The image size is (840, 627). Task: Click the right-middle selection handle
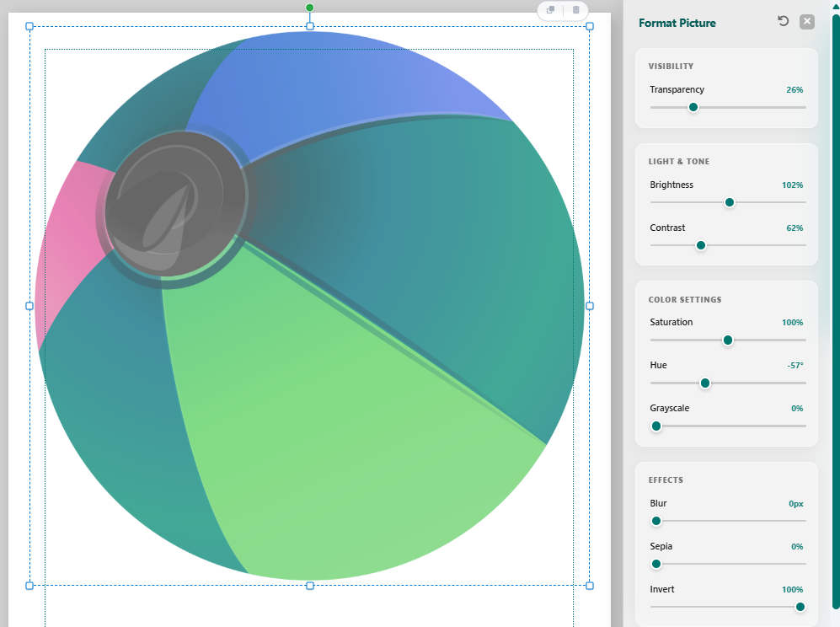coord(590,306)
